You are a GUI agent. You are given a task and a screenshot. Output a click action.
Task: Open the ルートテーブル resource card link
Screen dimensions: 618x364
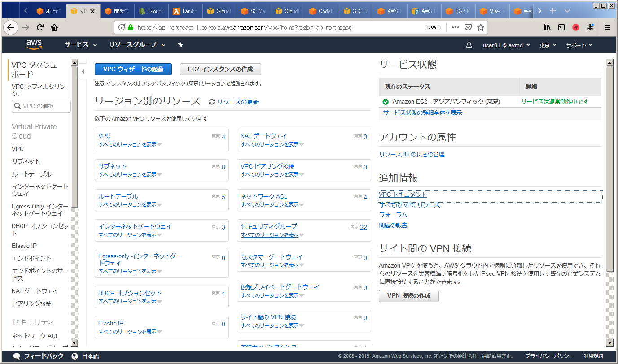[118, 196]
